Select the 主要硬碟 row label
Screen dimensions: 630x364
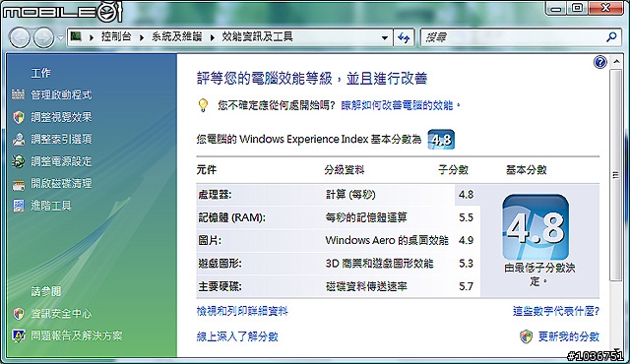[220, 286]
